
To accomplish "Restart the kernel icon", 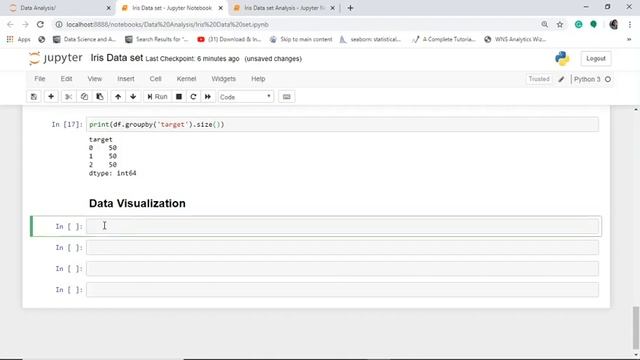I will [x=193, y=97].
